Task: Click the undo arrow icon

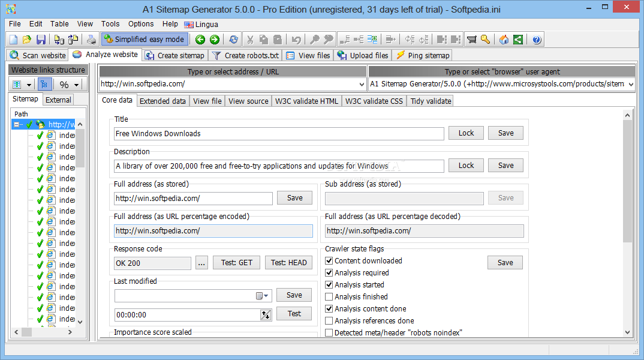Action: pyautogui.click(x=296, y=40)
